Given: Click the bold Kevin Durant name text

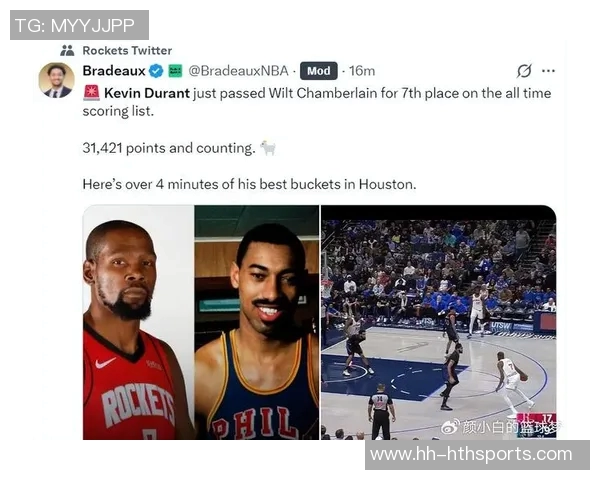Looking at the screenshot, I should 147,93.
